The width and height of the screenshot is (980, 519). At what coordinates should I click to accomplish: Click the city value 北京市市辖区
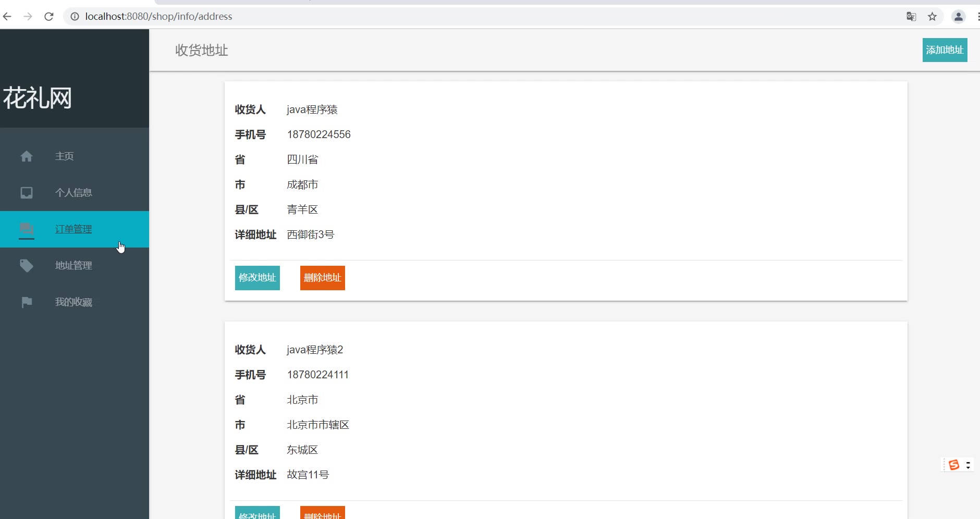[318, 425]
